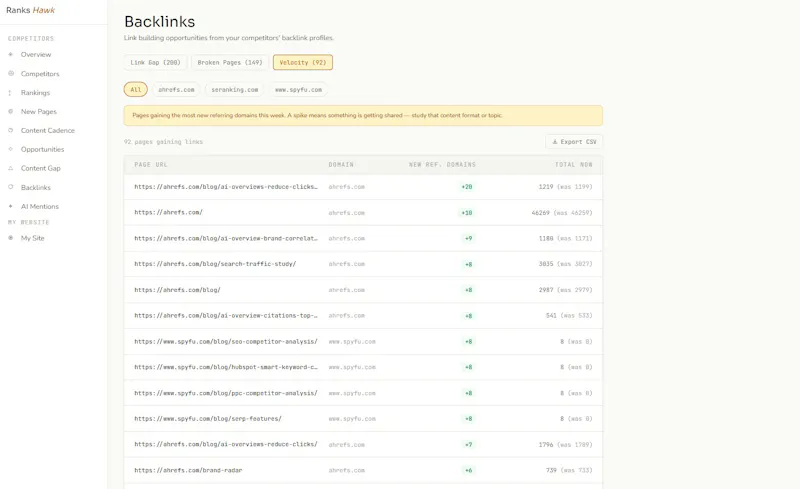
Task: Select Backlinks in the sidebar
Action: pos(36,188)
